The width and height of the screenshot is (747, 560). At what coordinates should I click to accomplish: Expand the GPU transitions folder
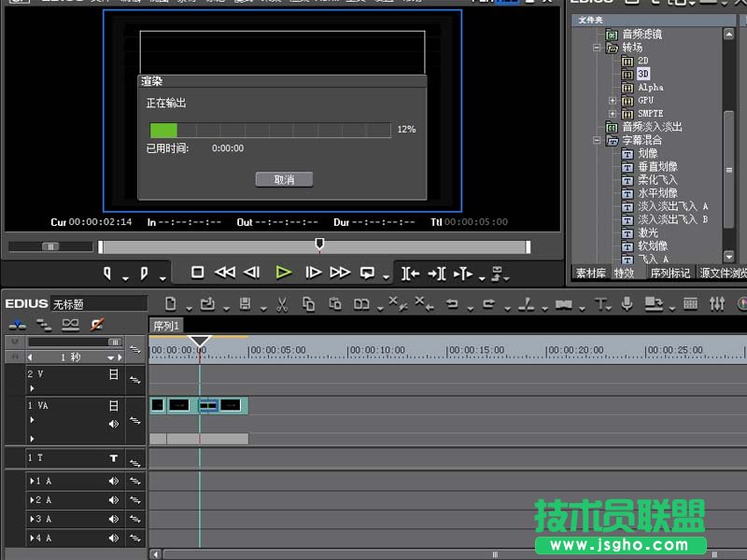[x=613, y=101]
